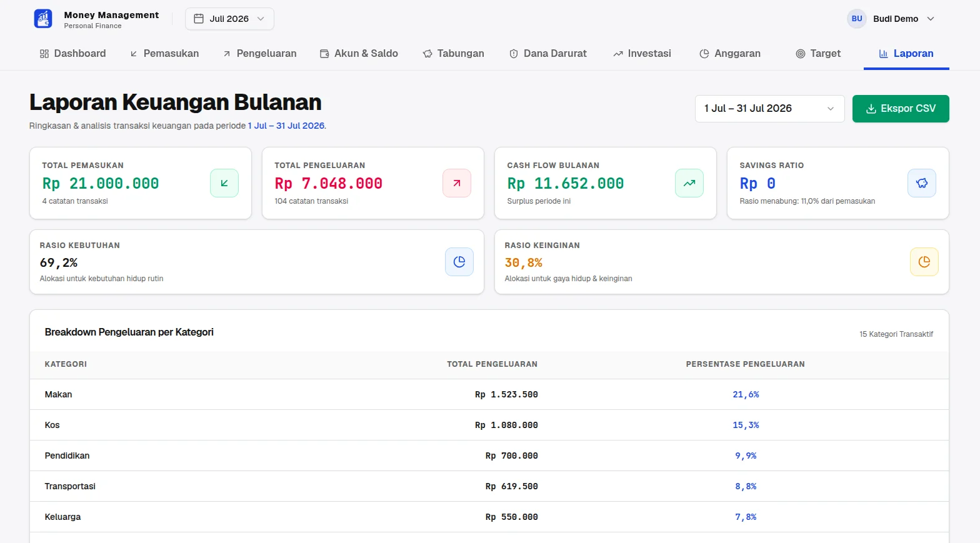Viewport: 980px width, 543px height.
Task: Click the trend icon on Cash Flow Bulanan card
Action: pos(689,183)
